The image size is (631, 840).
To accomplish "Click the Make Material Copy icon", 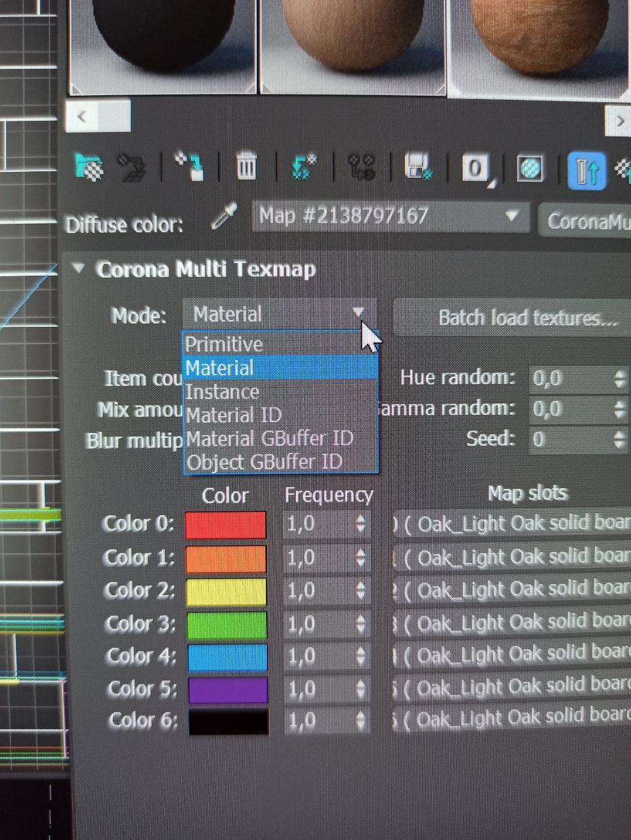I will point(304,167).
